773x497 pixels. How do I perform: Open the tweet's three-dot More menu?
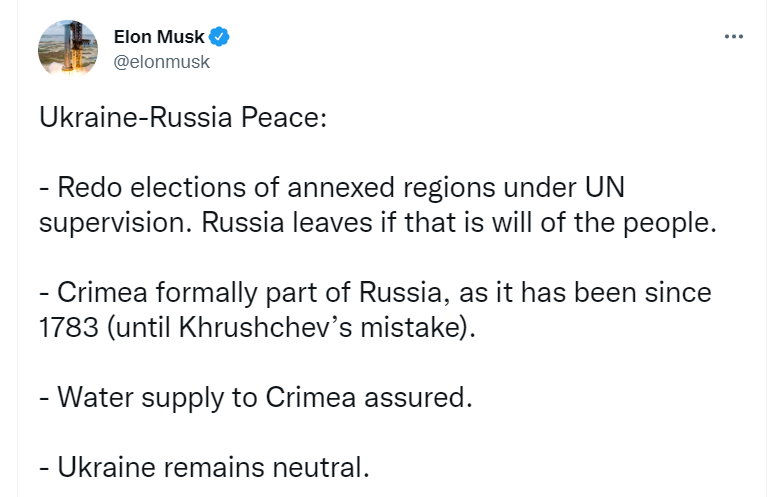734,36
